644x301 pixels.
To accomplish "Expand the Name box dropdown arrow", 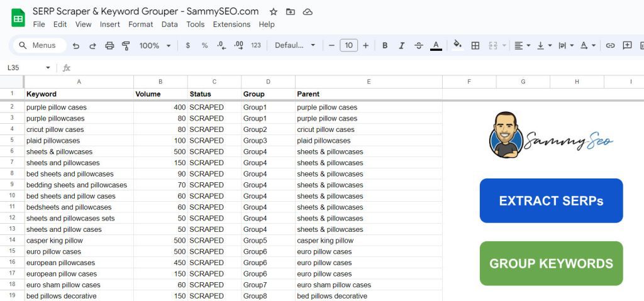I will [48, 68].
